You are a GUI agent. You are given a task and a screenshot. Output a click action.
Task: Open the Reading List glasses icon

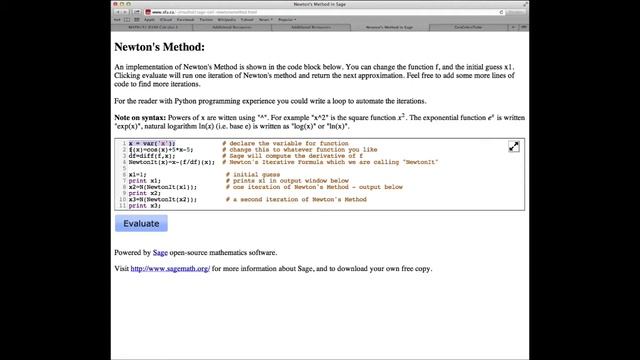[x=117, y=20]
